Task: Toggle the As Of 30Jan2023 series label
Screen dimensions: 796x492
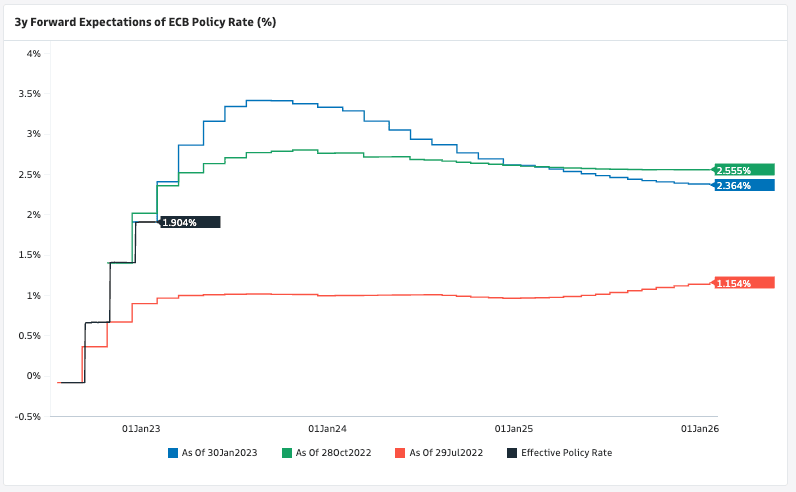Action: pos(219,453)
